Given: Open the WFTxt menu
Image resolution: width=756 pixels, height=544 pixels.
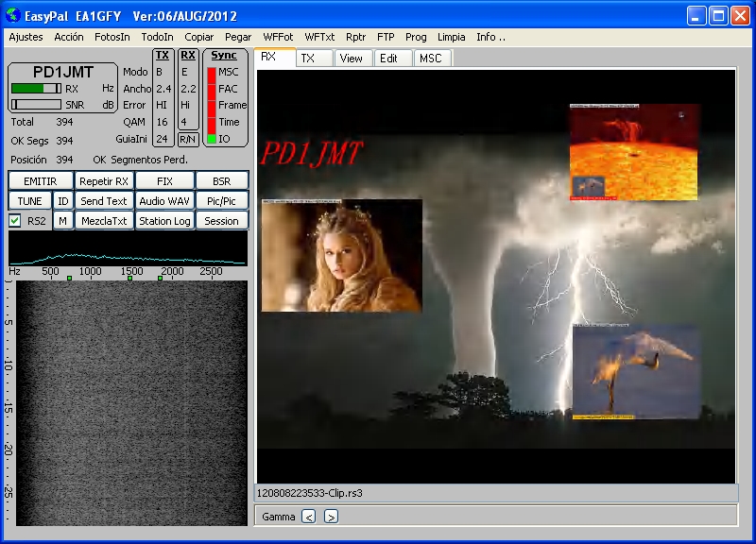Looking at the screenshot, I should pyautogui.click(x=319, y=37).
